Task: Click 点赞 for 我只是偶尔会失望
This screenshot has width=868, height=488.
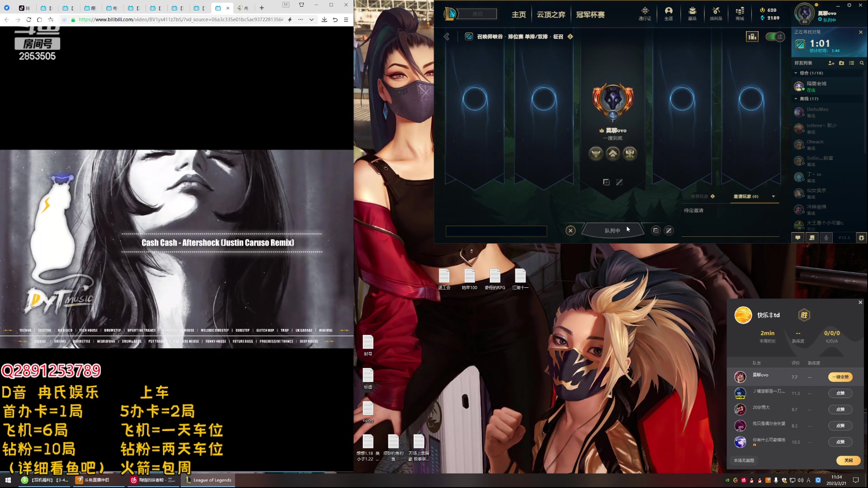Action: (x=840, y=426)
